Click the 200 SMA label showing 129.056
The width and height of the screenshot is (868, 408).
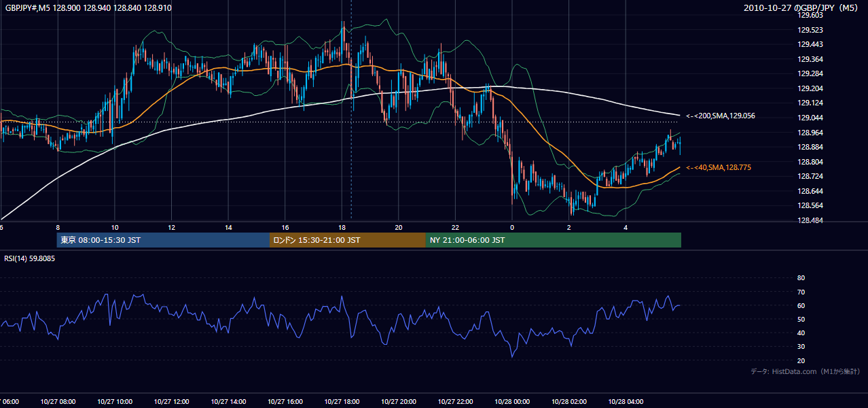[x=721, y=116]
